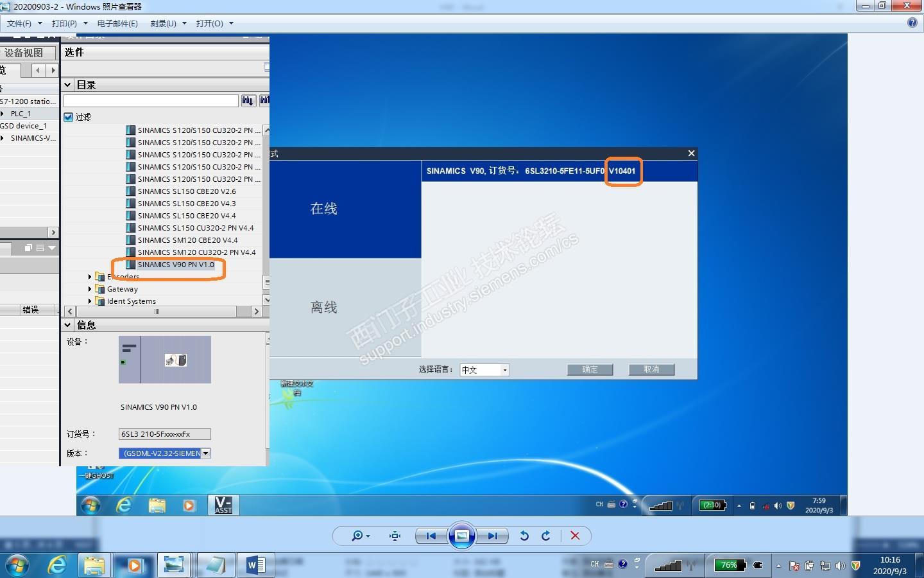Open the 打开(O) menu

point(214,23)
